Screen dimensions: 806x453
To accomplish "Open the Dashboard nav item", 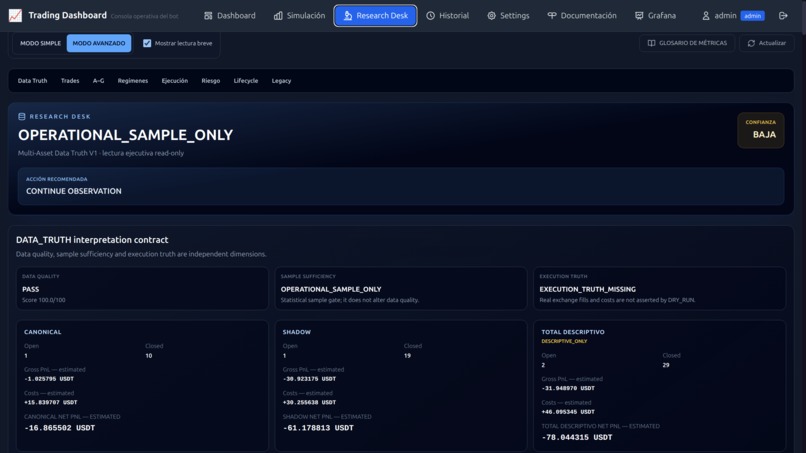I will pyautogui.click(x=230, y=16).
